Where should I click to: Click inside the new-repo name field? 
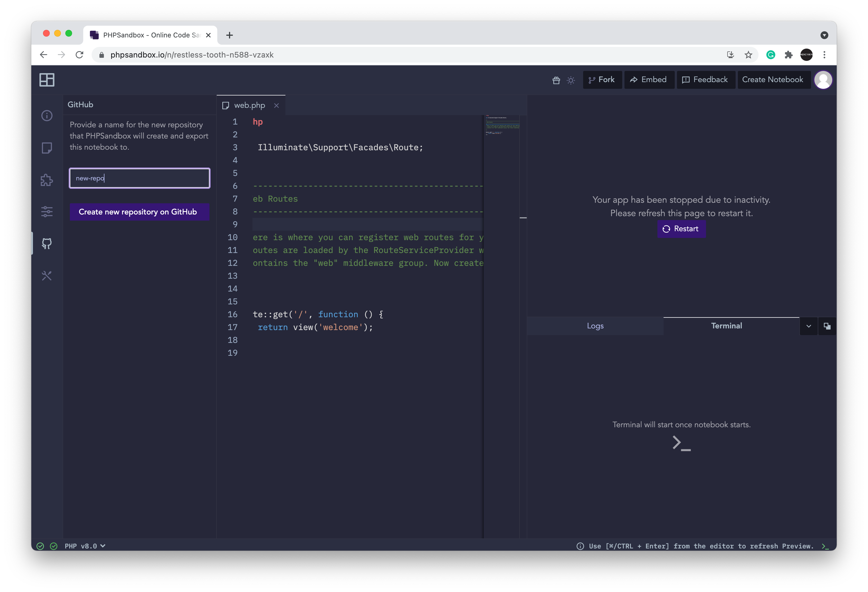point(139,178)
